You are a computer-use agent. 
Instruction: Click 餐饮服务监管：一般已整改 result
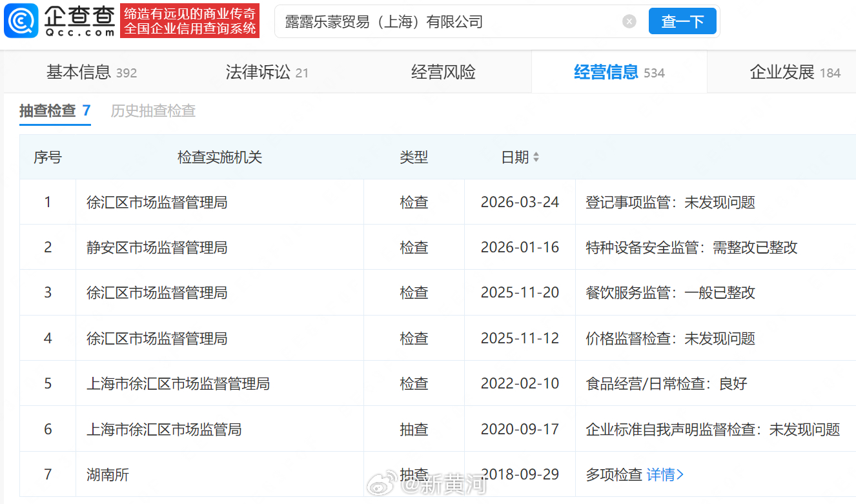(670, 293)
